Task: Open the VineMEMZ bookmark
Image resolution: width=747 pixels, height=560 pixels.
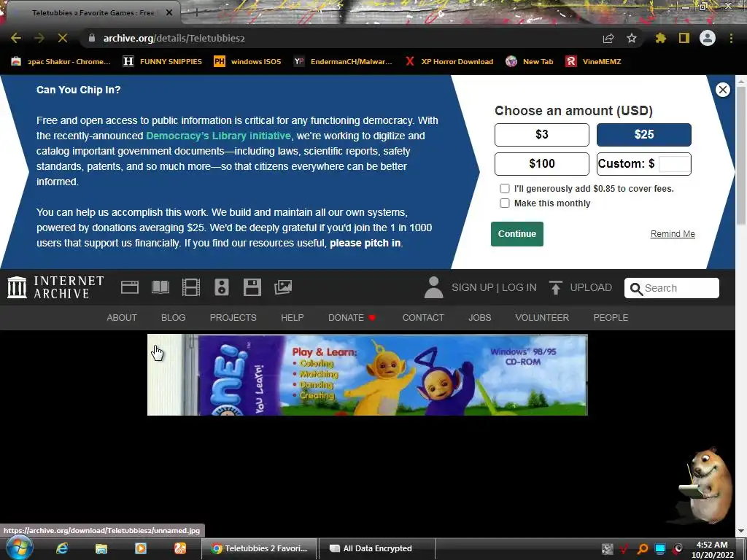Action: 594,61
